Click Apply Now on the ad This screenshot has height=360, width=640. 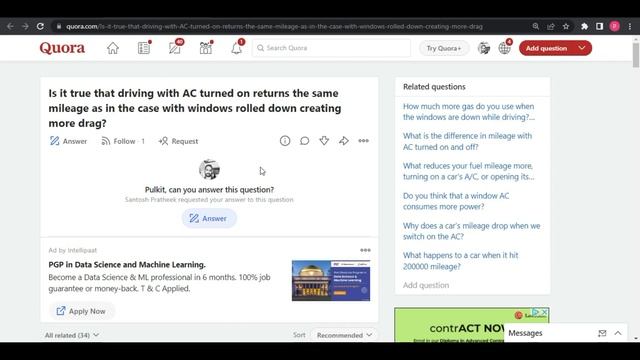[81, 311]
